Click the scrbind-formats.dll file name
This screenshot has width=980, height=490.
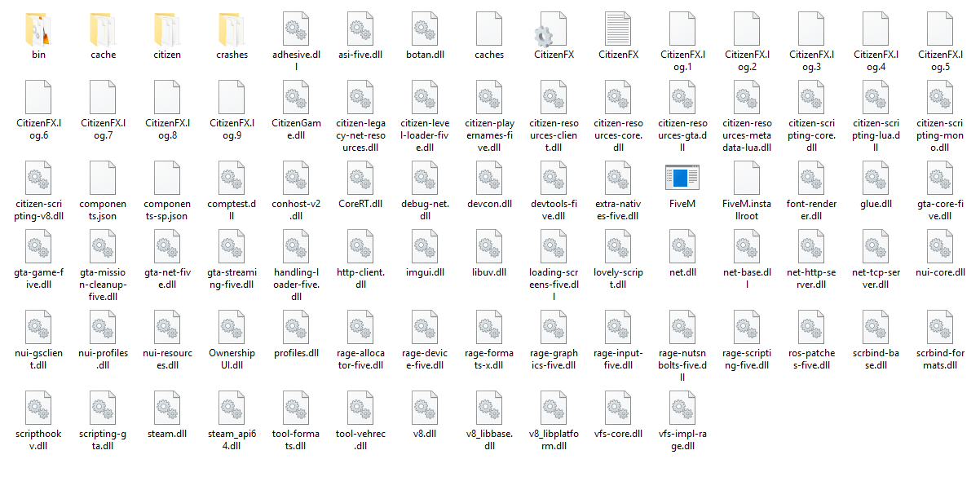coord(941,359)
